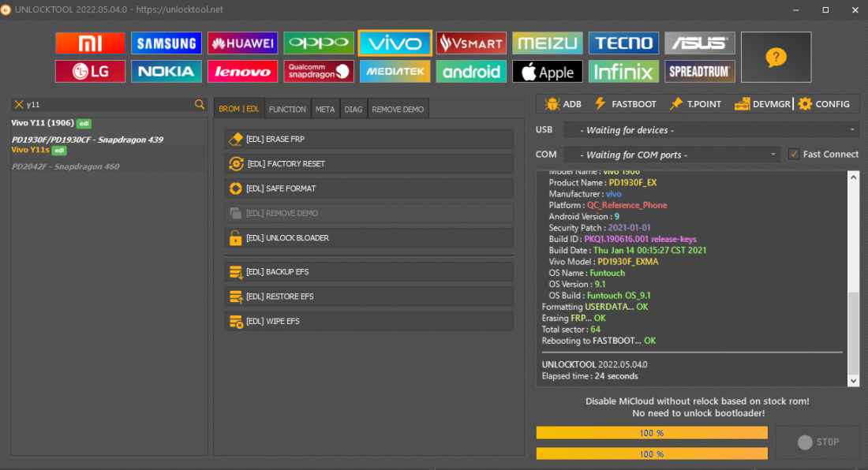Select the Samsung brand logo
This screenshot has width=868, height=470.
click(166, 43)
